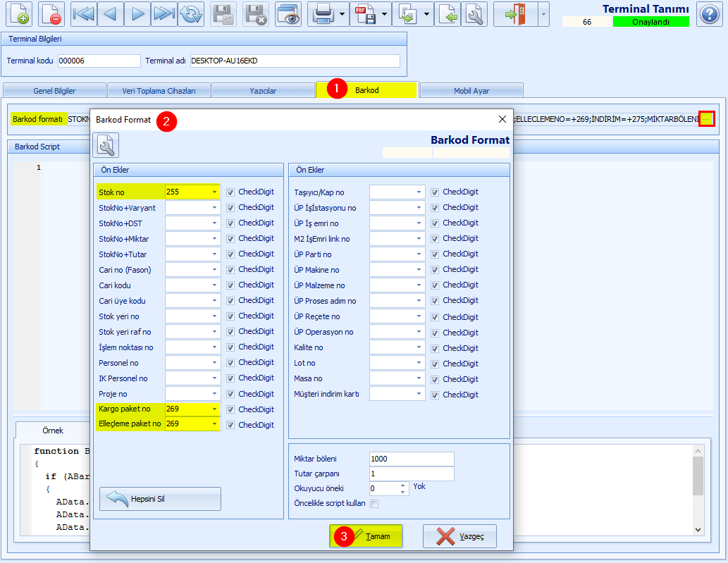The height and width of the screenshot is (563, 728).
Task: Click the wrench icon in the Barkod Format dialog
Action: click(106, 145)
